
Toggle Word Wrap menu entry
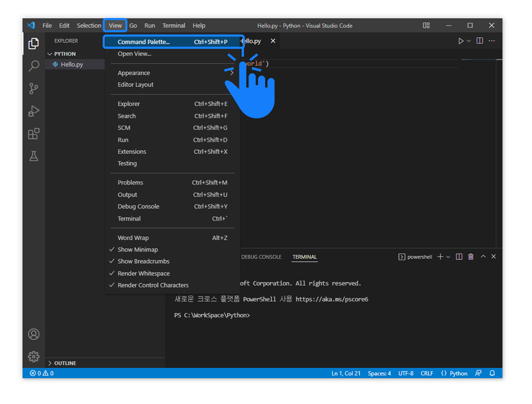pyautogui.click(x=172, y=238)
